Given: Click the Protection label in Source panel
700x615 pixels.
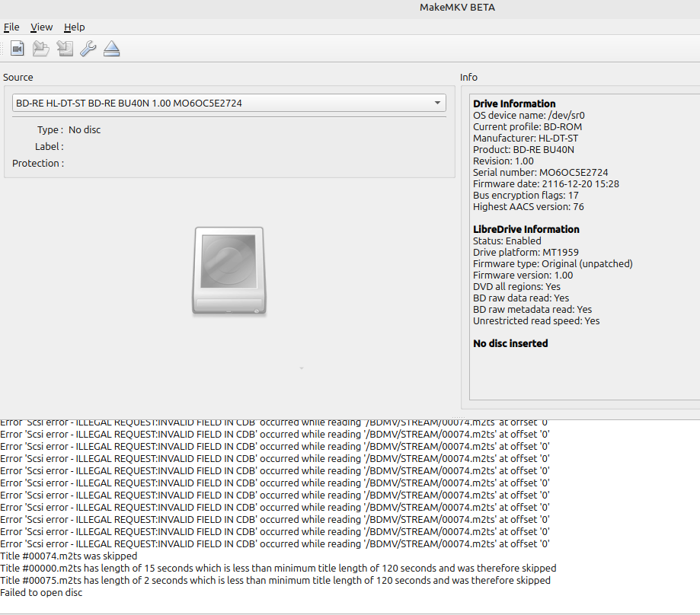Looking at the screenshot, I should coord(38,164).
